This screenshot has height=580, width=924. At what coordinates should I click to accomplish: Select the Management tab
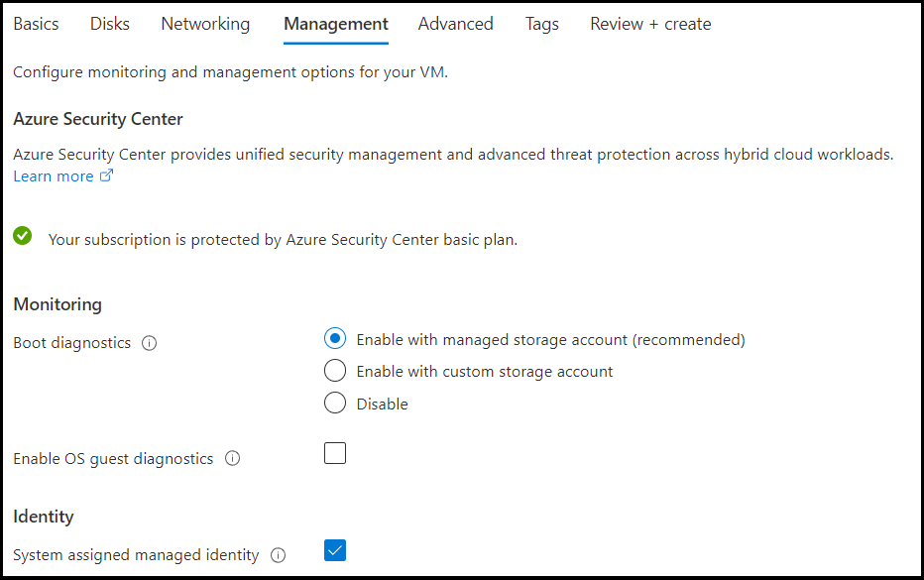(x=336, y=24)
